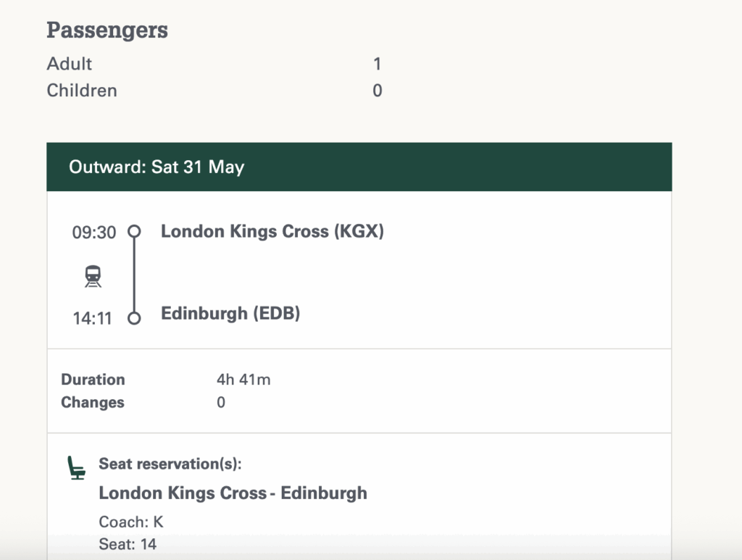Select London Kings Cross (KGX) station name
The image size is (742, 560).
272,232
